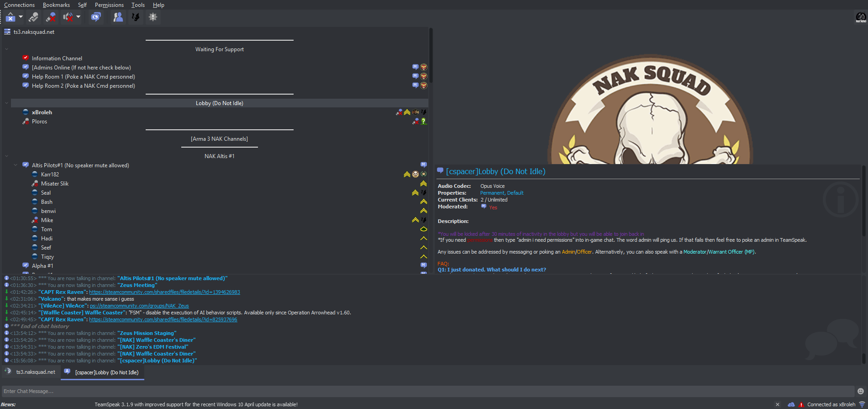This screenshot has height=409, width=868.
Task: Click the NAK Squad logo at top right
Action: [861, 17]
